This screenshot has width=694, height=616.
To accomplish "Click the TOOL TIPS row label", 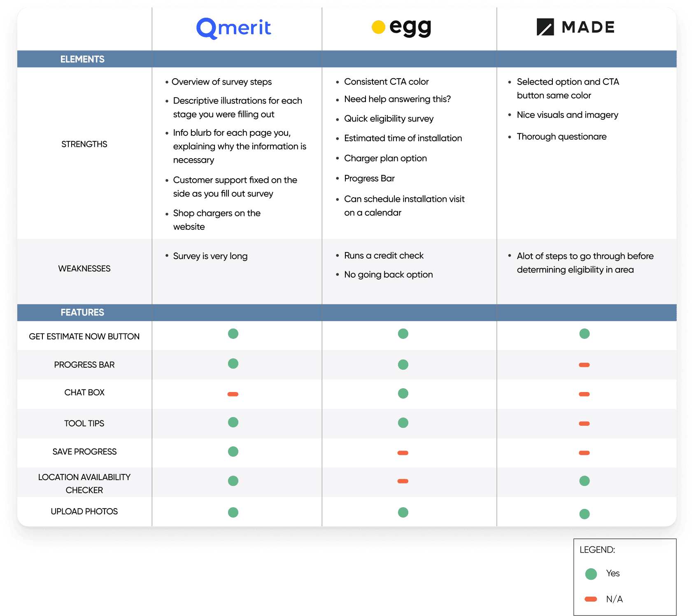I will coord(84,423).
